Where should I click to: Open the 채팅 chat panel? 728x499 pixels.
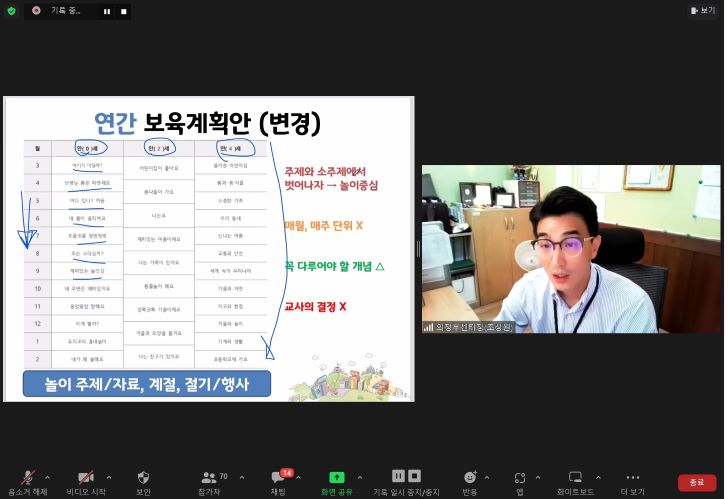(278, 483)
